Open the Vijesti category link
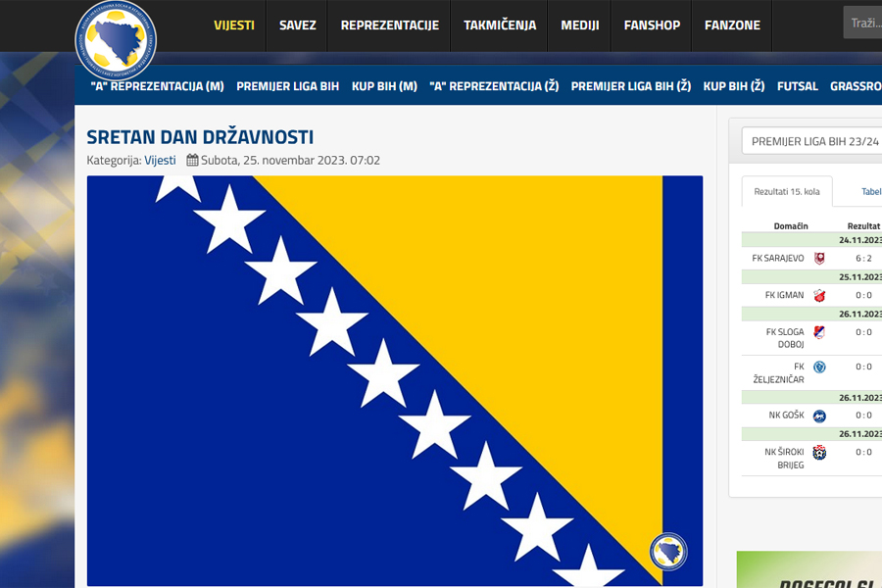 (x=160, y=161)
